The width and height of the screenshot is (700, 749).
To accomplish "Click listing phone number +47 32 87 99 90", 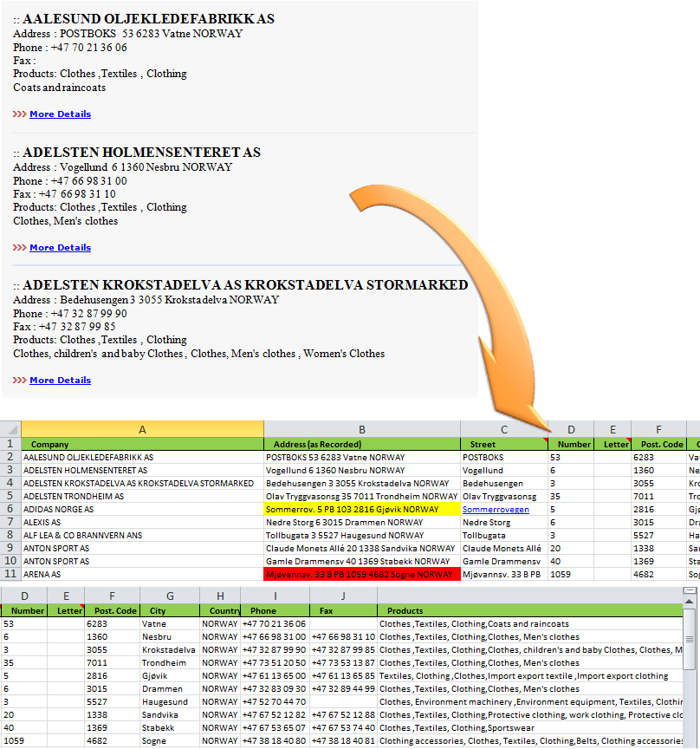I will [x=89, y=314].
